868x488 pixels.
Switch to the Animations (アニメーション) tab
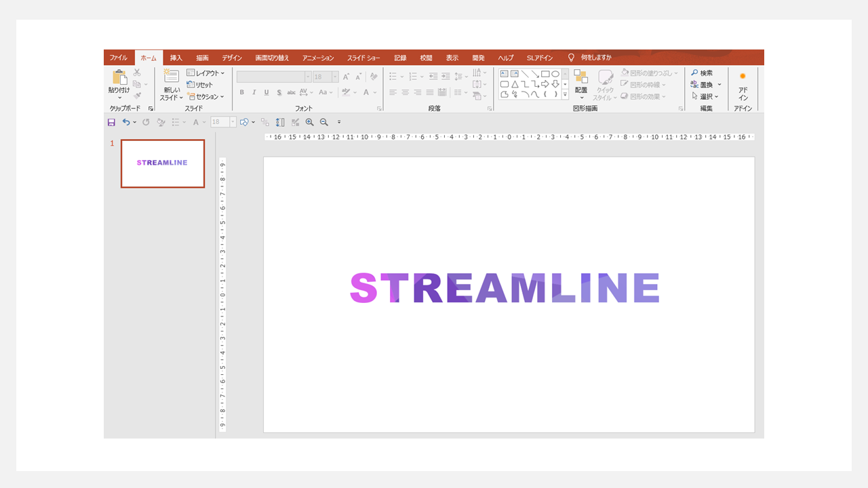pos(318,58)
